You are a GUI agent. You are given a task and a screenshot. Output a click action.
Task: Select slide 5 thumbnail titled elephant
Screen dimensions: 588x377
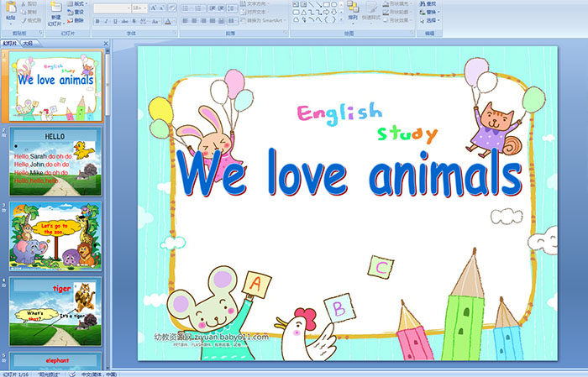tap(55, 360)
